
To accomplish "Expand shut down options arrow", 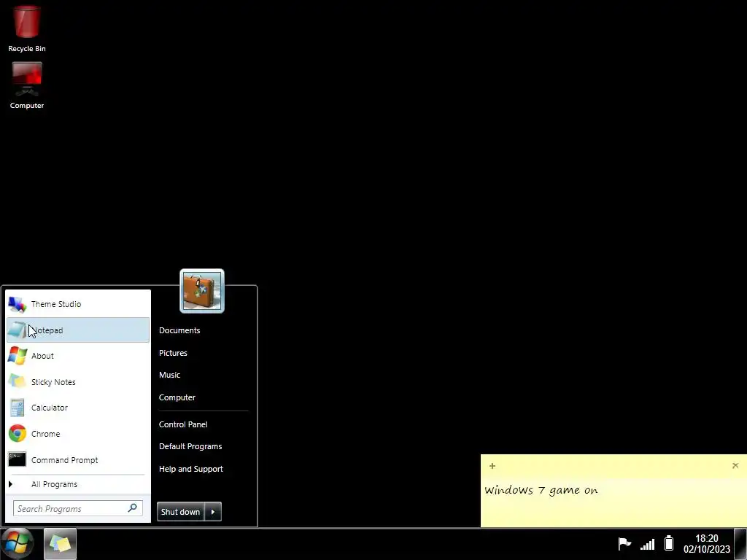I will coord(213,512).
